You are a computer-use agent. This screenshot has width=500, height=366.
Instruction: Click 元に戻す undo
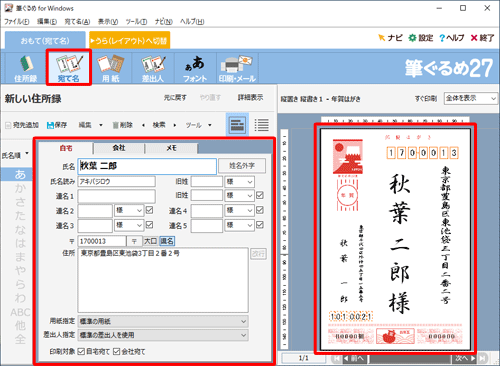pyautogui.click(x=175, y=98)
